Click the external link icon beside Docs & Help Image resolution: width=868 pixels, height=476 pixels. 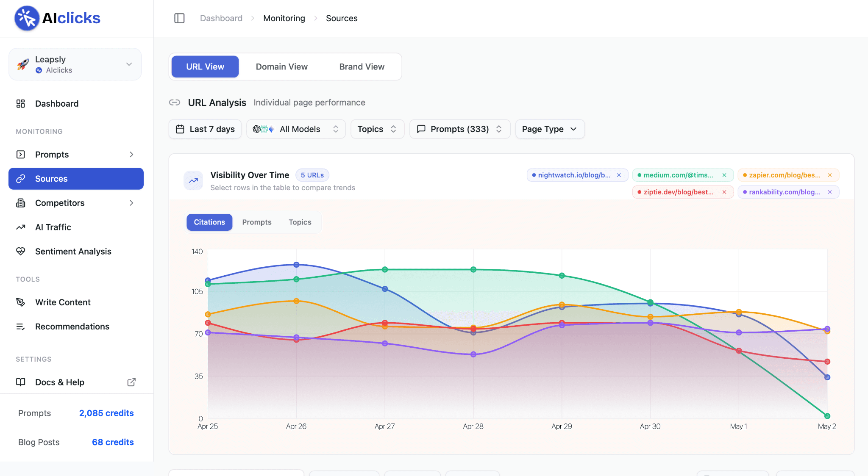(x=131, y=382)
